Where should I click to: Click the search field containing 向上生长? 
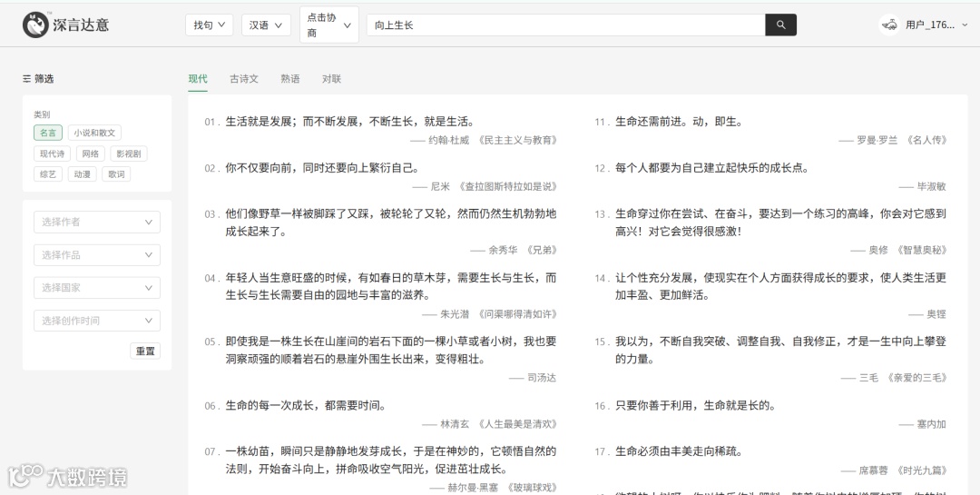click(x=565, y=25)
